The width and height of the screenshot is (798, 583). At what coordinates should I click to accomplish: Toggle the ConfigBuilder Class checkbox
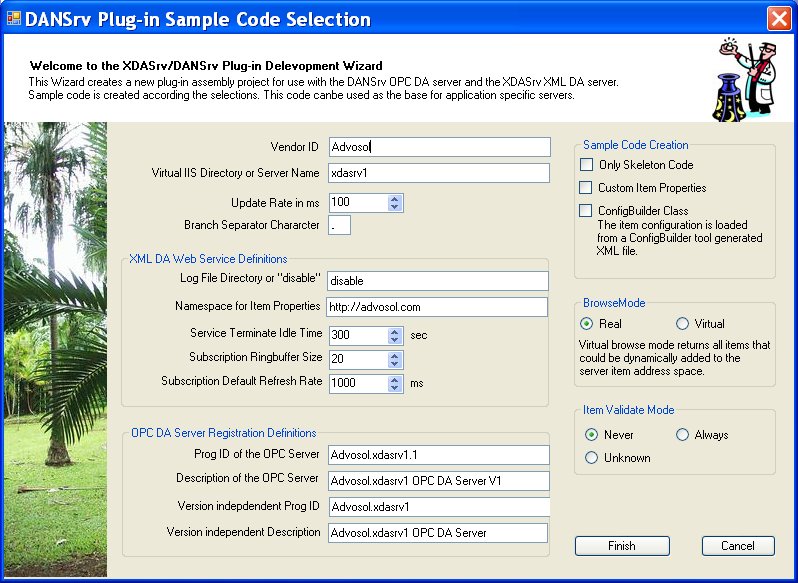tap(586, 211)
